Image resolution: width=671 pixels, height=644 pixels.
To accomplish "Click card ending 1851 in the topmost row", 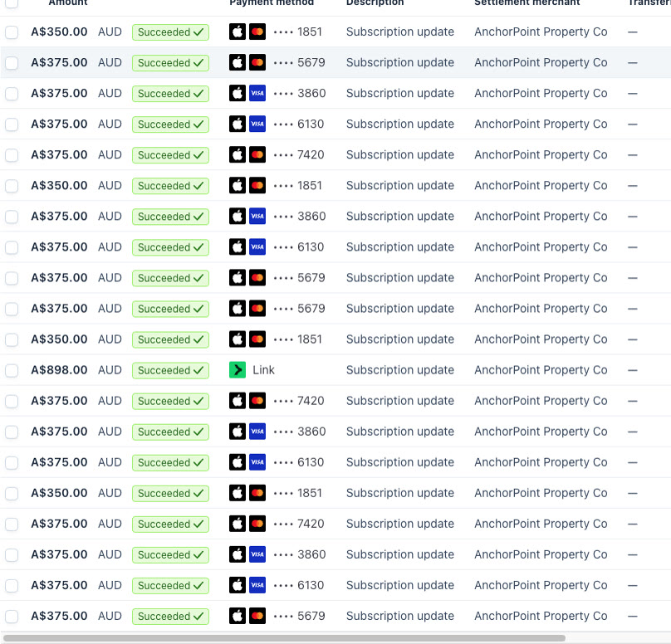I will tap(297, 32).
